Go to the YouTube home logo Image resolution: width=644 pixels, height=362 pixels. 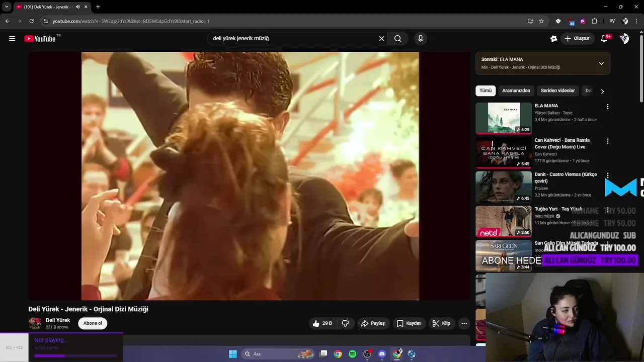coord(40,39)
